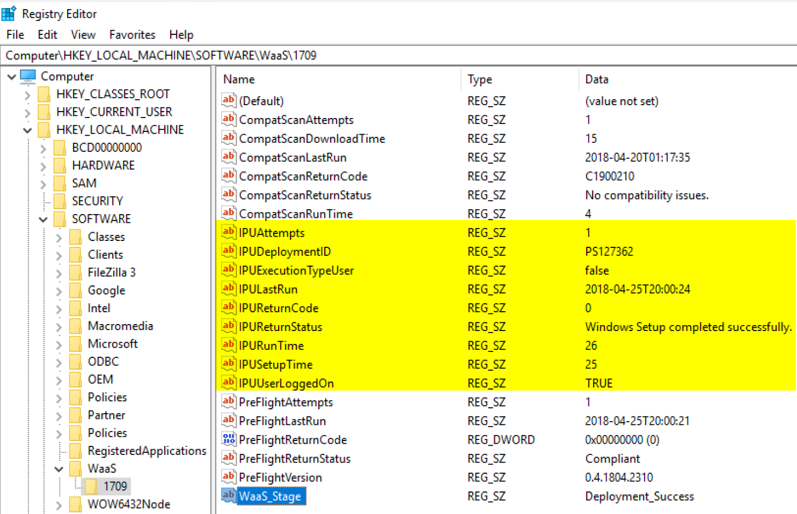Click the string icon beside WaaS_Stage
797x514 pixels.
pos(229,496)
